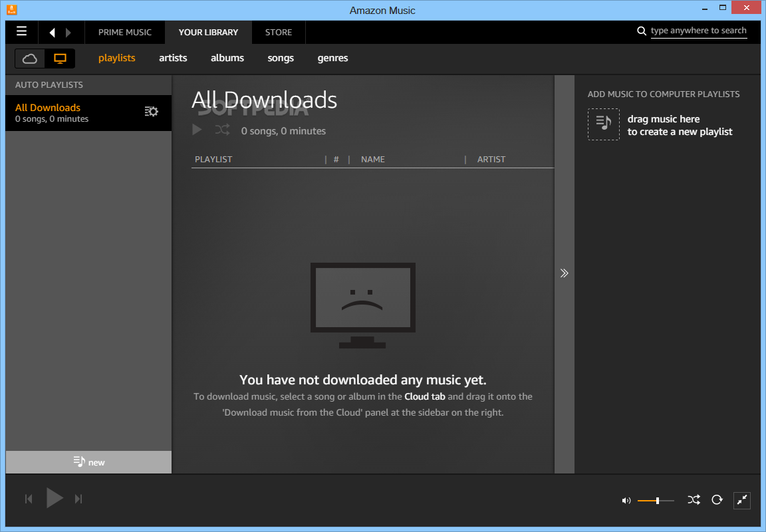The height and width of the screenshot is (532, 766).
Task: Open the Cloud tab link
Action: click(424, 397)
